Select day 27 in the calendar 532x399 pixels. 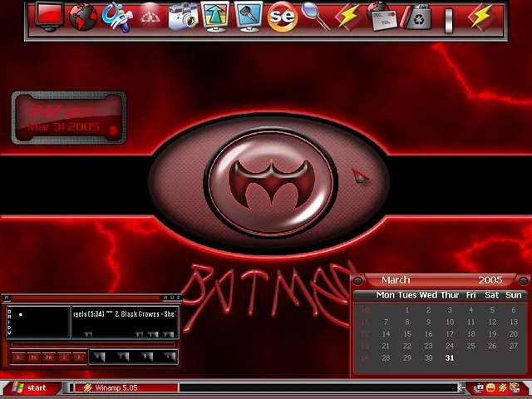[x=514, y=346]
